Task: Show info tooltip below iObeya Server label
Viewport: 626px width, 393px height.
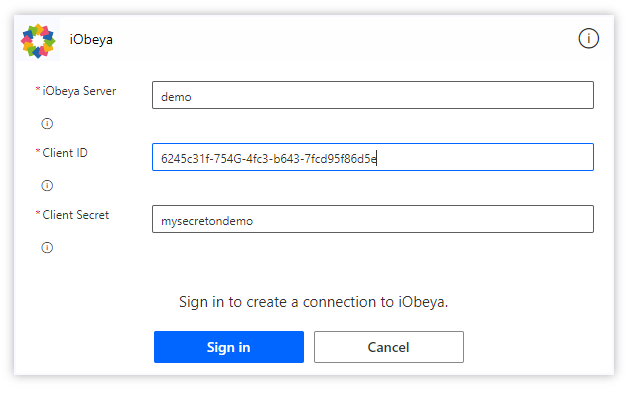Action: click(47, 124)
